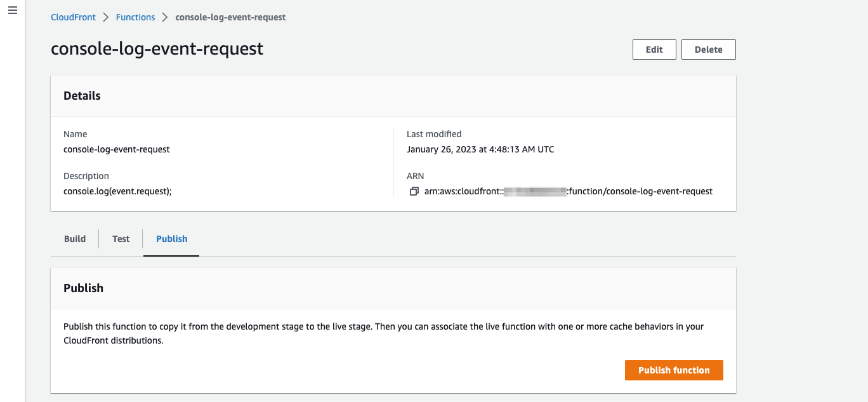Click the orange Publish function button
Screen dimensions: 868x402
pyautogui.click(x=674, y=370)
